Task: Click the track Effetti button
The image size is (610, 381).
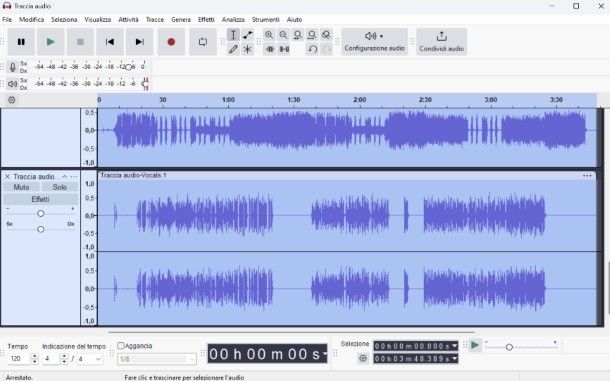Action: coord(40,199)
